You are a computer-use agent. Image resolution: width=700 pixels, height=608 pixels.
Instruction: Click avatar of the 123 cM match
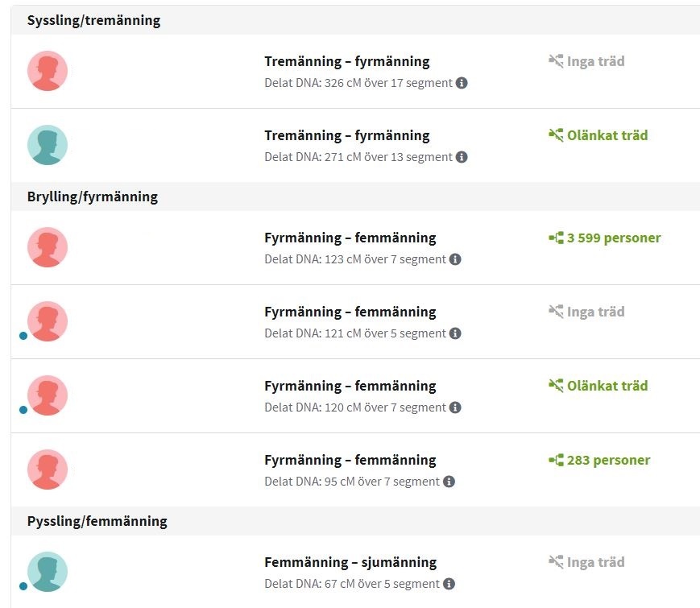[48, 247]
